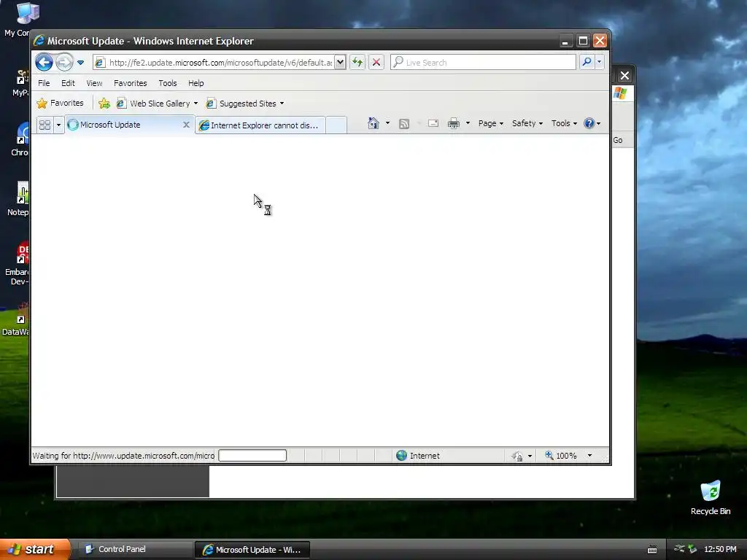Open the search provider dropdown arrow

[x=600, y=62]
